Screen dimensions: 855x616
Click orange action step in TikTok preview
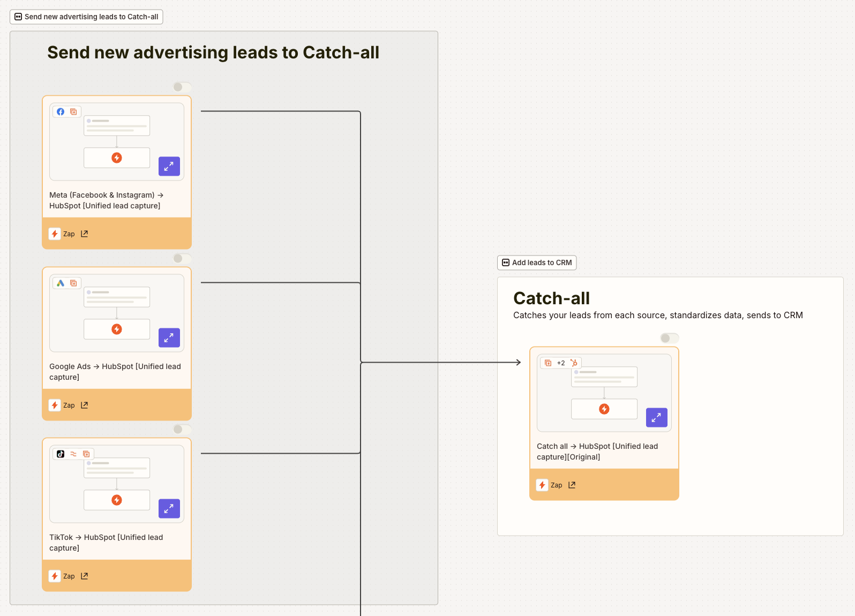tap(117, 500)
